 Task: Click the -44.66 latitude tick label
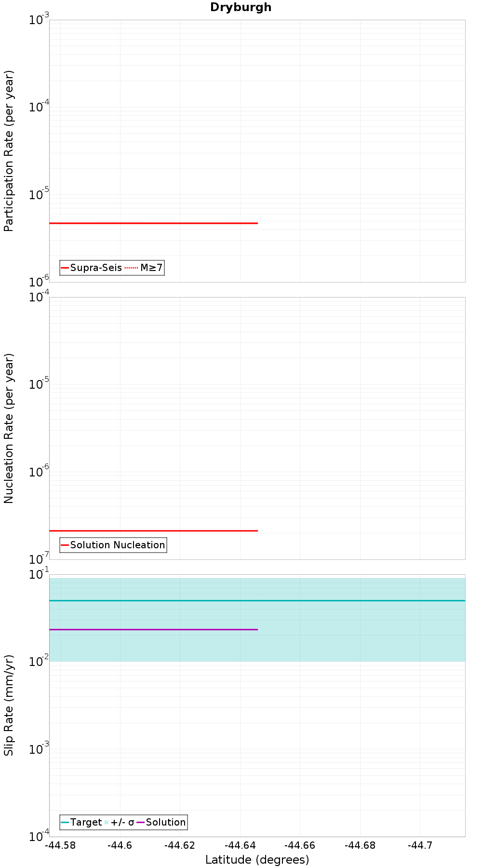pyautogui.click(x=300, y=845)
